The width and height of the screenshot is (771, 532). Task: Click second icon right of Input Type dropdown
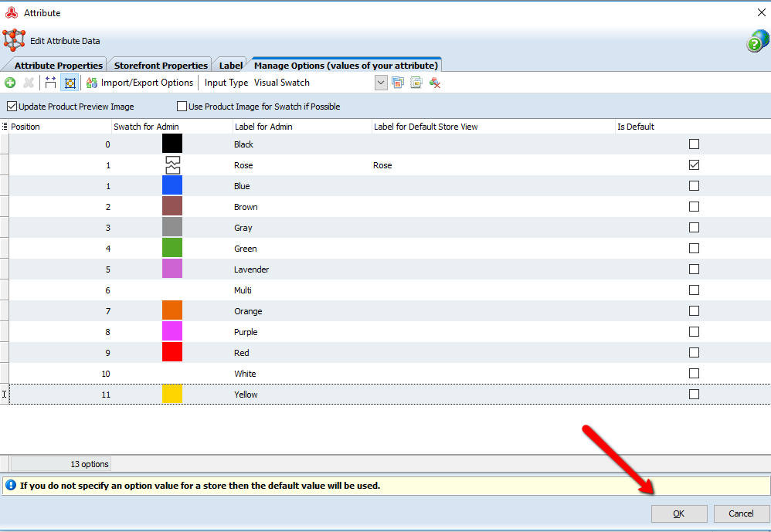(x=416, y=83)
